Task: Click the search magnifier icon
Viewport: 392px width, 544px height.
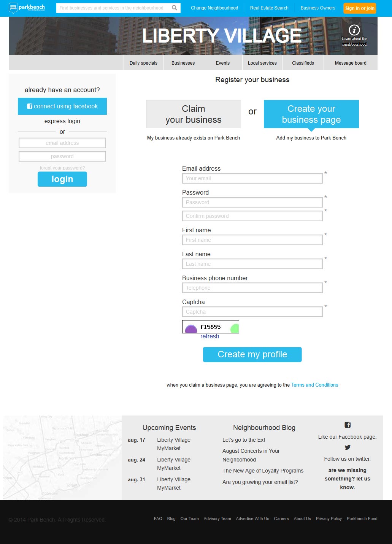Action: click(x=175, y=8)
